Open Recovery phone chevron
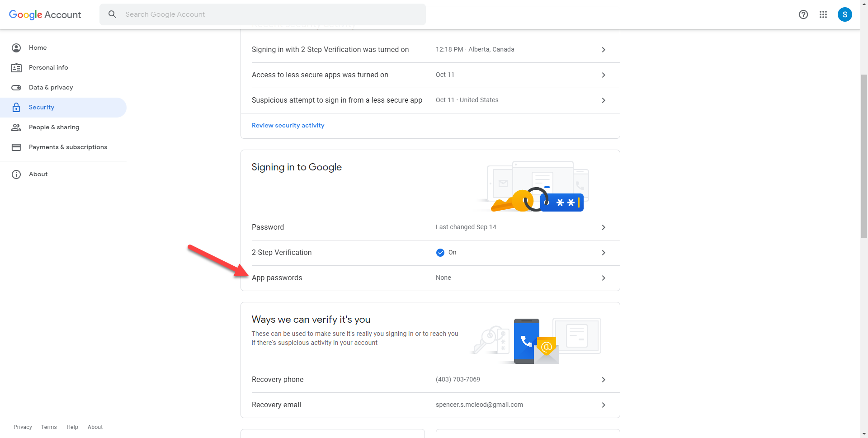Image resolution: width=868 pixels, height=438 pixels. coord(604,380)
